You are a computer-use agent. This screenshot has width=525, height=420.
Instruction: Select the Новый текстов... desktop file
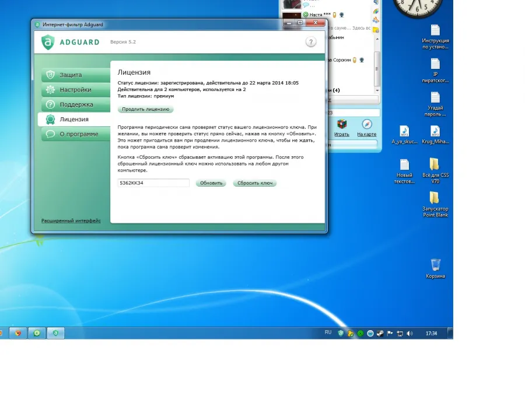[x=404, y=171]
